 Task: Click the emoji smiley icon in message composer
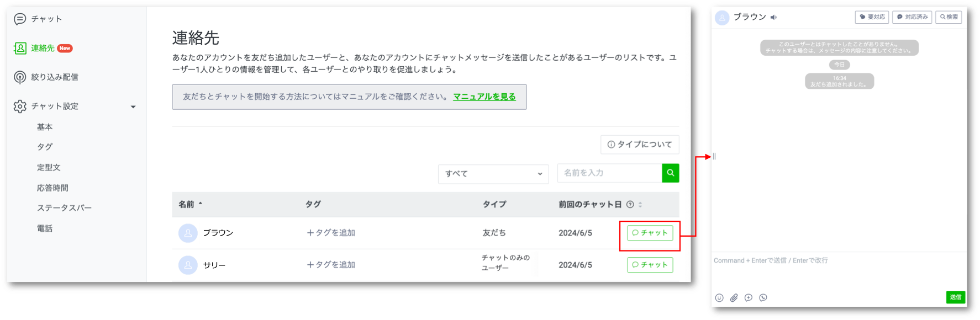coord(719,298)
